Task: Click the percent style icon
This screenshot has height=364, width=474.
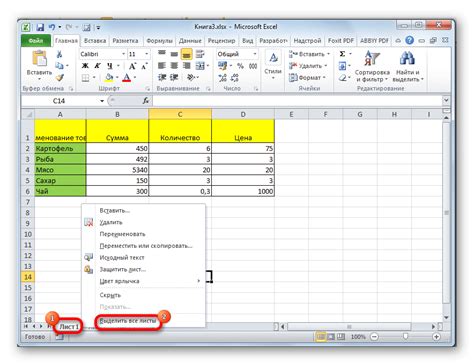Action: pyautogui.click(x=240, y=66)
